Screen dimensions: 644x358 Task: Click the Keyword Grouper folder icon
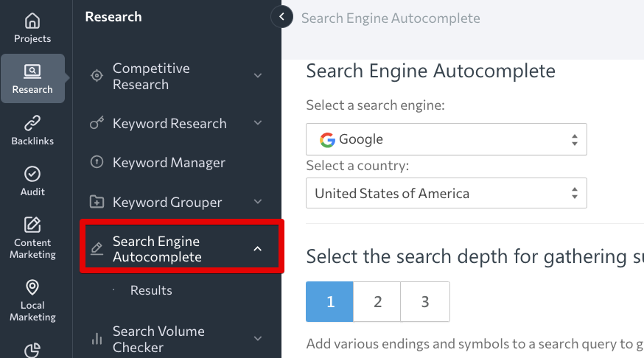click(97, 202)
